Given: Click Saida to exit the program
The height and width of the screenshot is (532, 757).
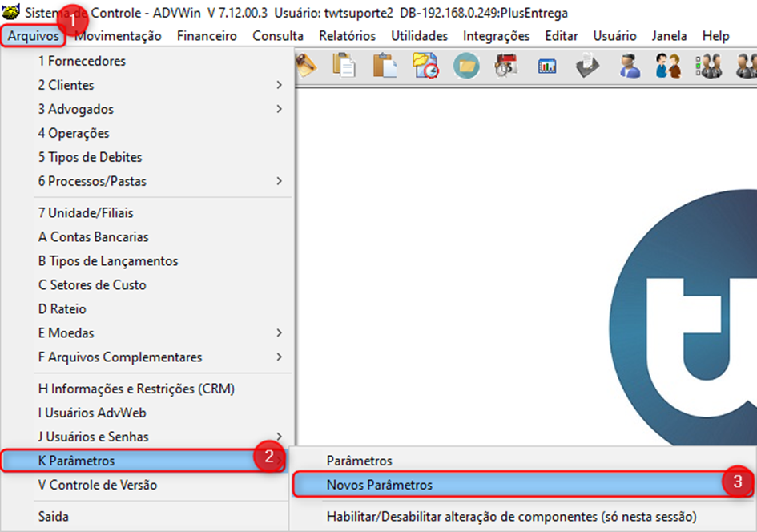Looking at the screenshot, I should click(x=145, y=517).
